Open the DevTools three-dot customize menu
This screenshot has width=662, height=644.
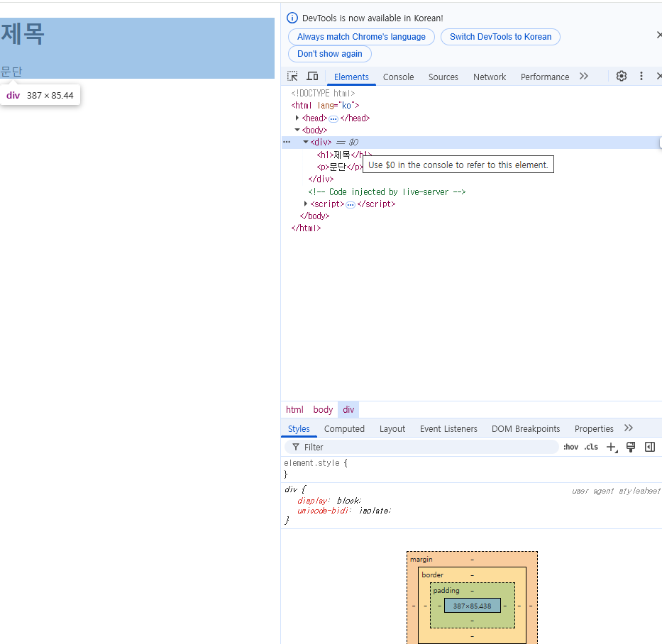(641, 77)
